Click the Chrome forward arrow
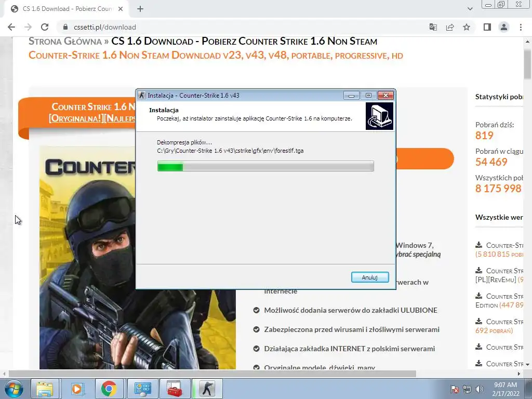The height and width of the screenshot is (399, 532). coord(28,27)
